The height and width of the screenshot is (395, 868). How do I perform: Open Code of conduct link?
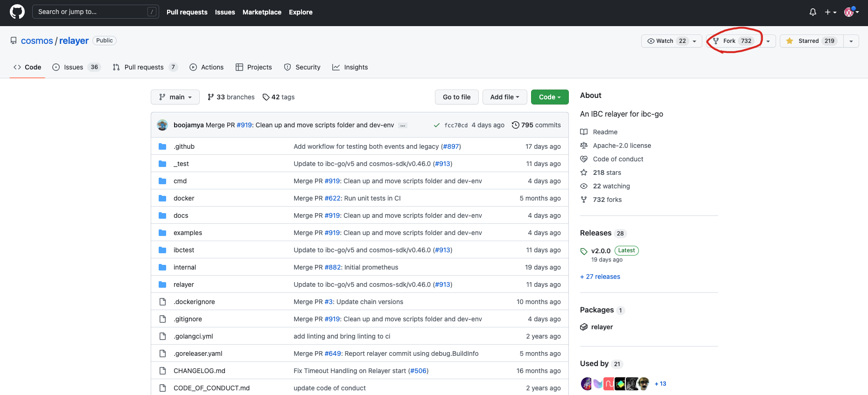[612, 159]
